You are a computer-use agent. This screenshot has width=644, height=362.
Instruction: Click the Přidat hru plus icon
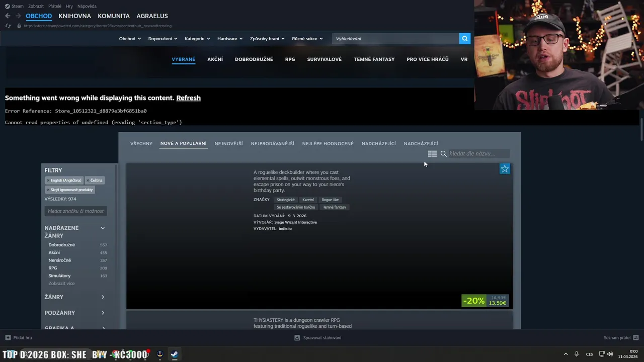pyautogui.click(x=8, y=338)
